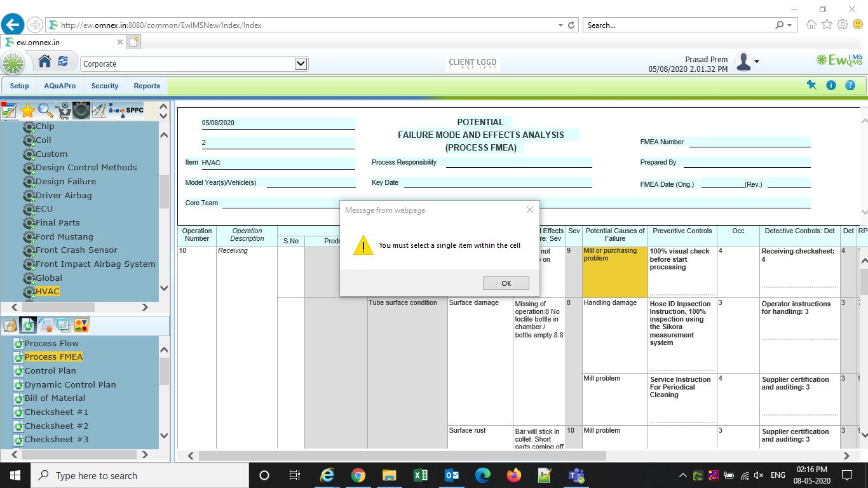
Task: Select the ew.omnex.in browser tab
Action: 64,42
